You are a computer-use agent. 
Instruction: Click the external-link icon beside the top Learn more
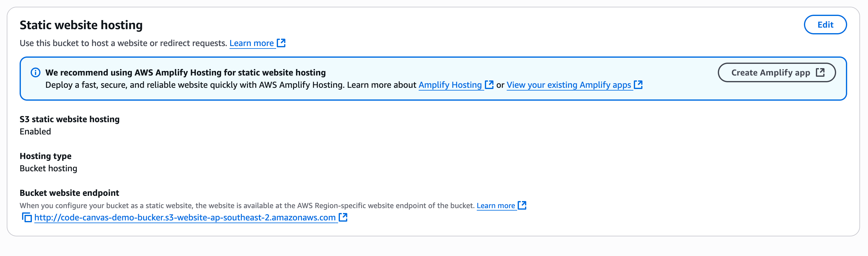[281, 43]
